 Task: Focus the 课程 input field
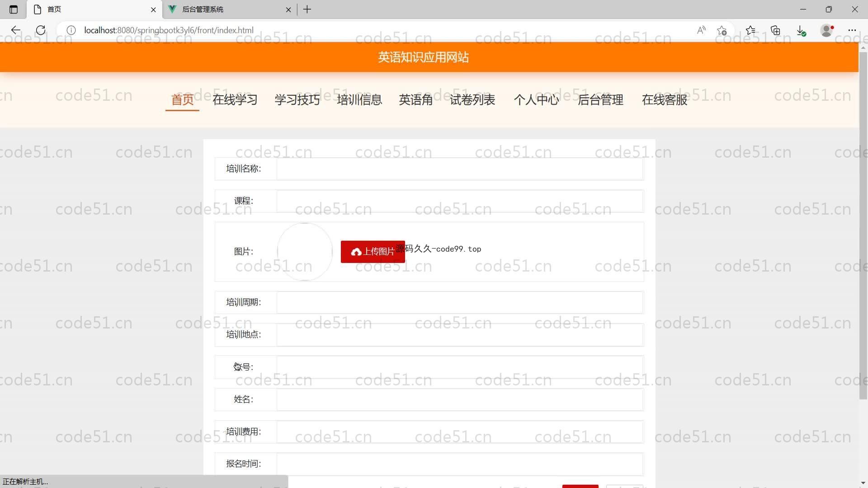(x=460, y=201)
